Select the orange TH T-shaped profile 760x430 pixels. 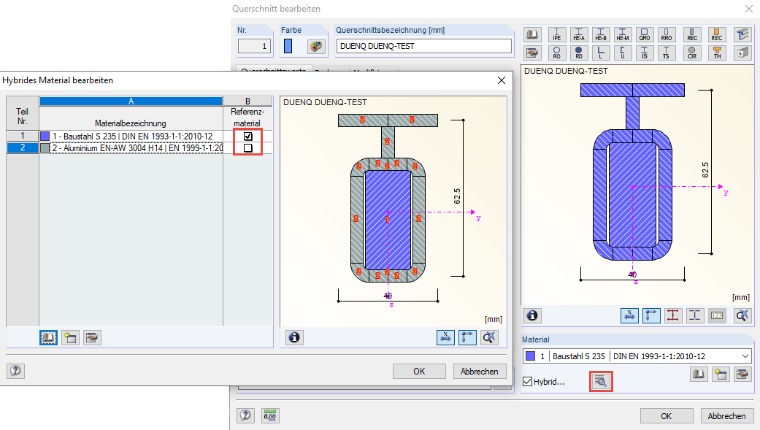[717, 52]
